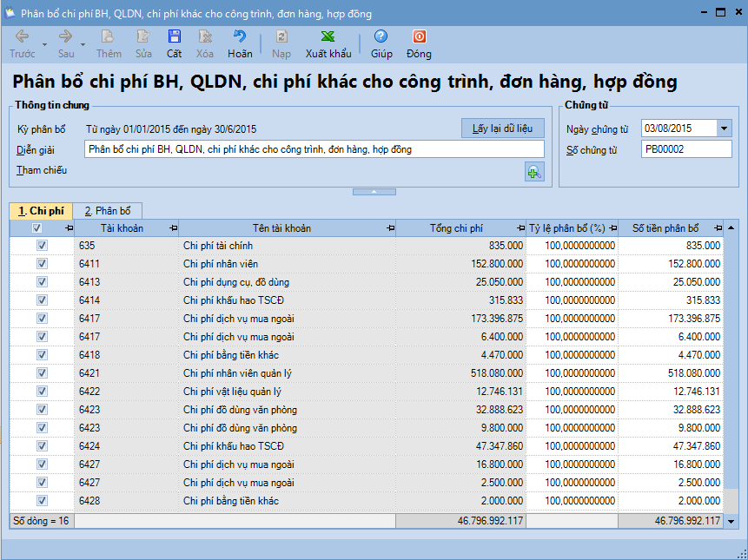Click the Diễn giải description field

pyautogui.click(x=314, y=149)
